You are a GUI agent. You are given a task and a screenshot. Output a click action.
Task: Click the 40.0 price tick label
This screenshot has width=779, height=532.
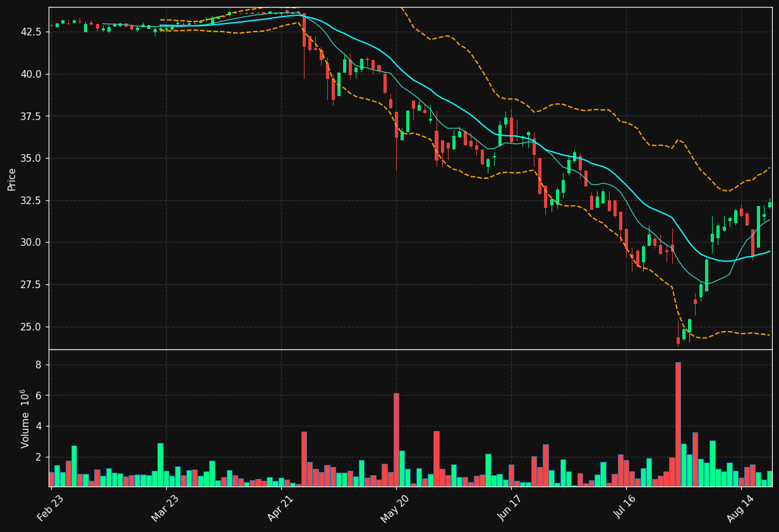coord(31,74)
